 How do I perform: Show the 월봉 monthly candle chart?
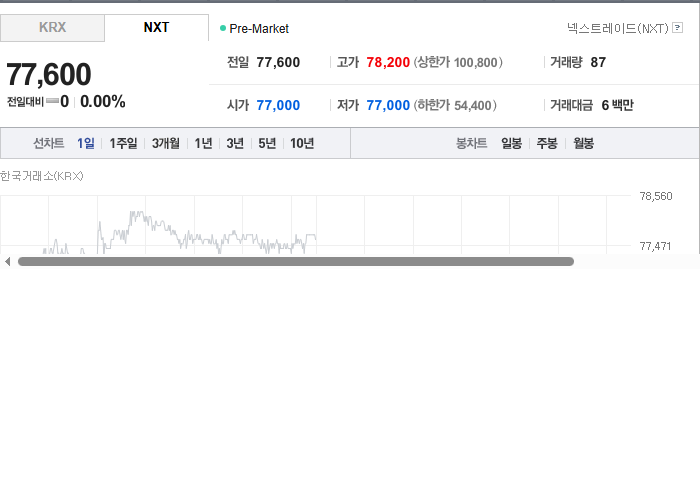[583, 143]
